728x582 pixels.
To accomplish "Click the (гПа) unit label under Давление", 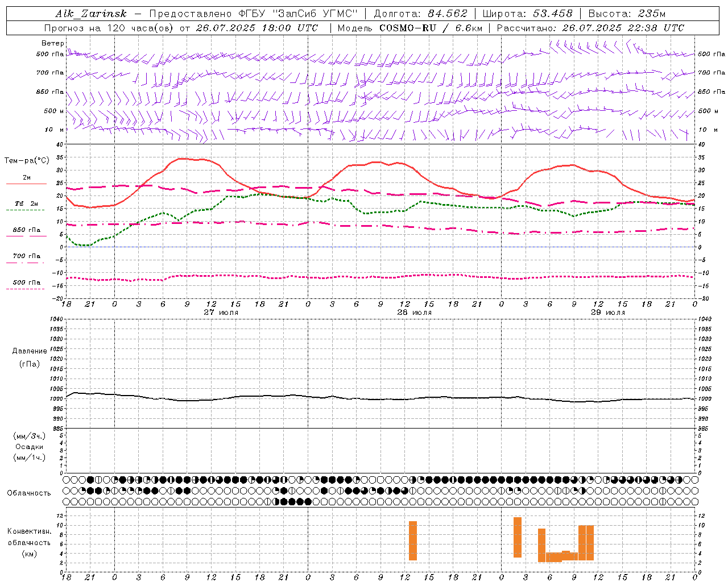I will point(30,364).
